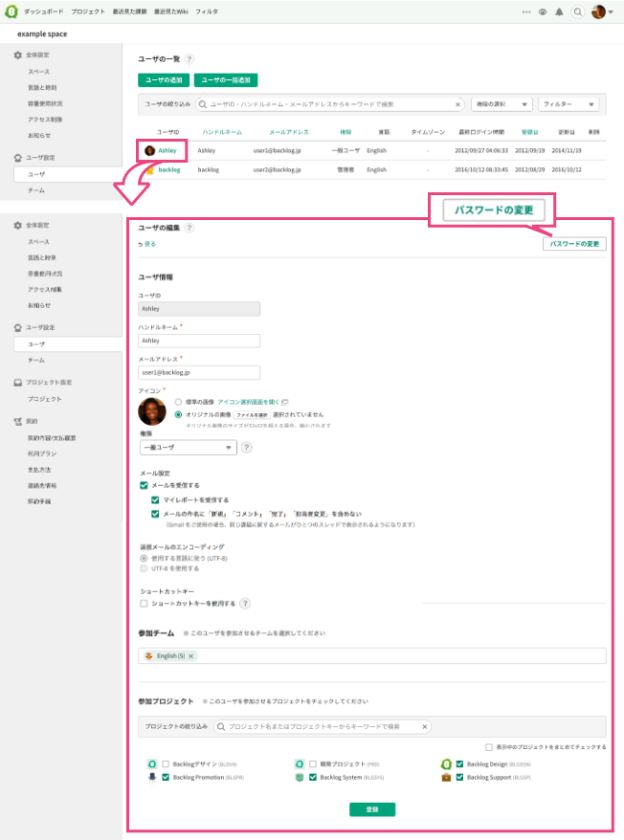Viewport: 624px width, 840px height.
Task: Open the search magnifier in the top bar
Action: (x=577, y=12)
